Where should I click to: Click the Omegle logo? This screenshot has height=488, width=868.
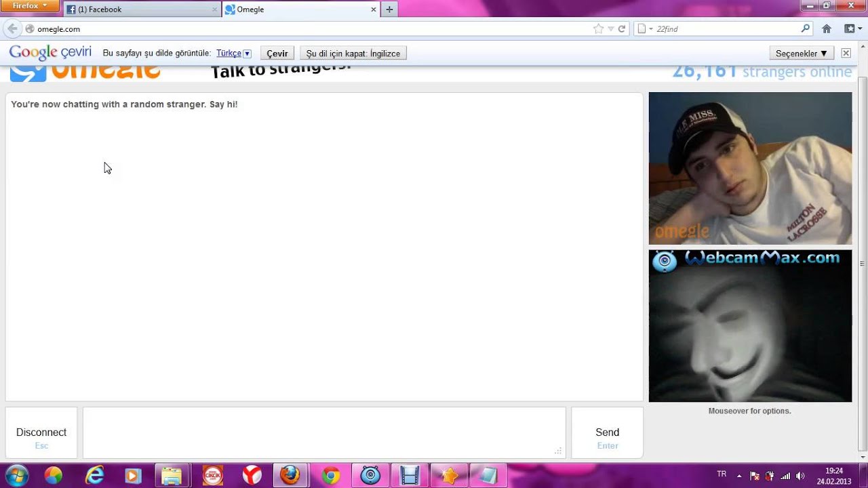[x=85, y=72]
